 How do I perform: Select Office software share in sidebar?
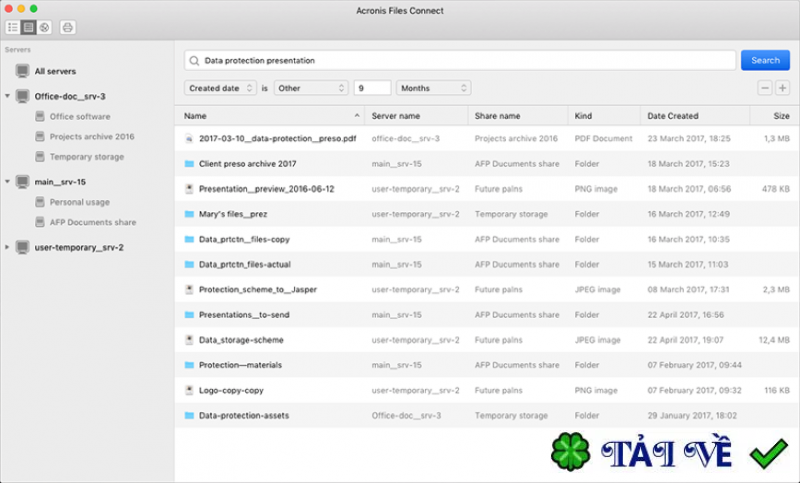80,116
